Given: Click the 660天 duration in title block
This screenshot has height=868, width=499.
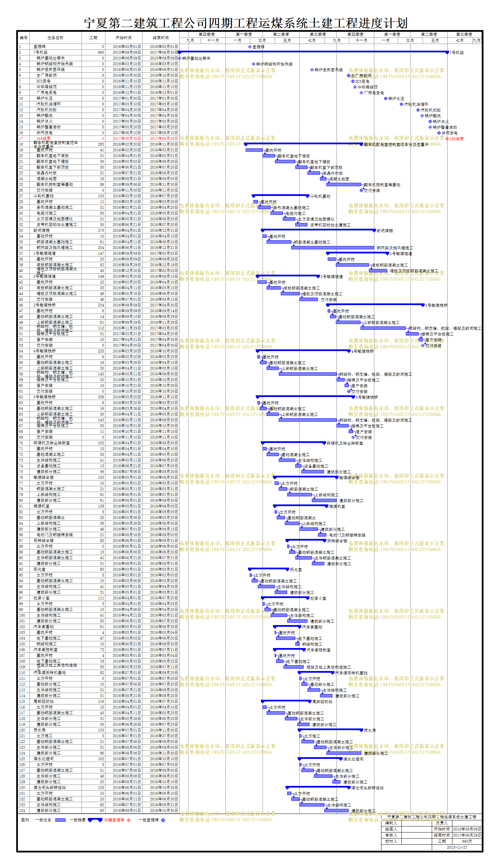Looking at the screenshot, I should (x=467, y=841).
